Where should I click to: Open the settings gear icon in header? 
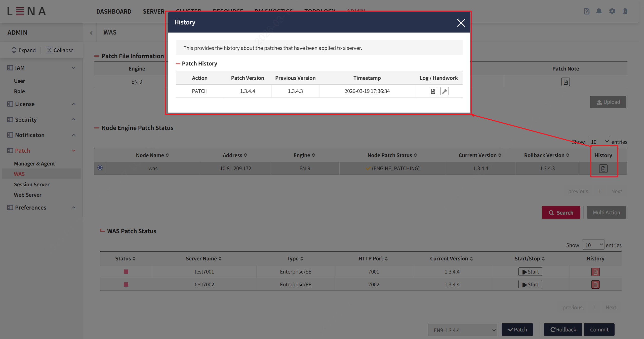coord(612,11)
